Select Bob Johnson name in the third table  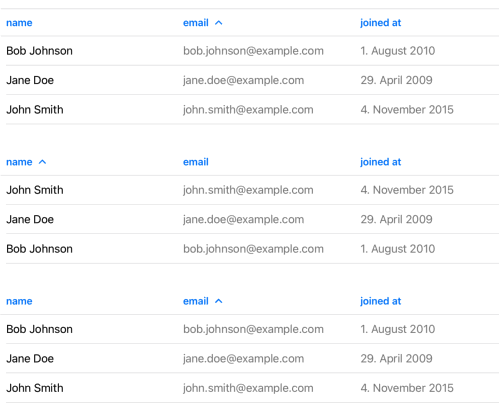(x=39, y=329)
